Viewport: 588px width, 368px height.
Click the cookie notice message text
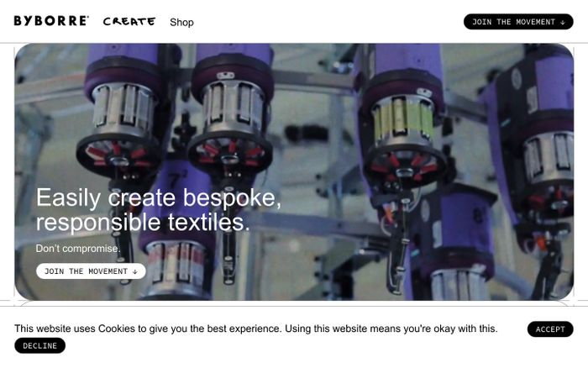255,329
